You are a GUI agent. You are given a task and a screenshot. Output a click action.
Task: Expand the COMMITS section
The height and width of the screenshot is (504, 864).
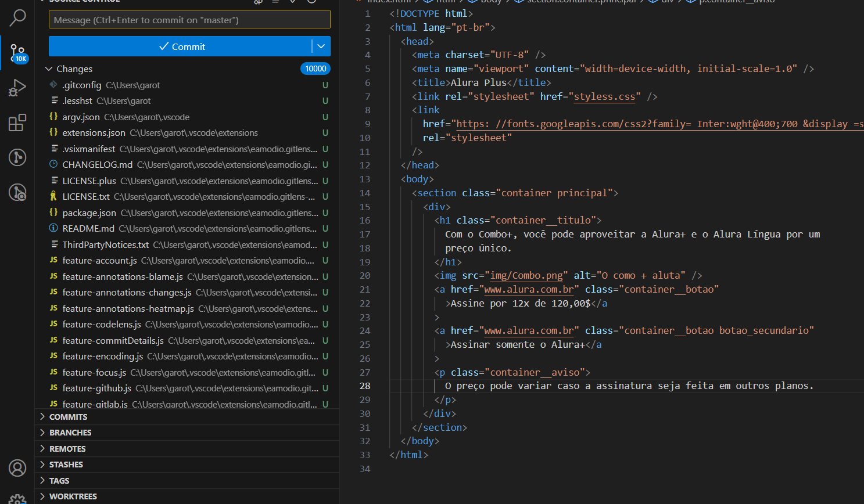point(187,417)
